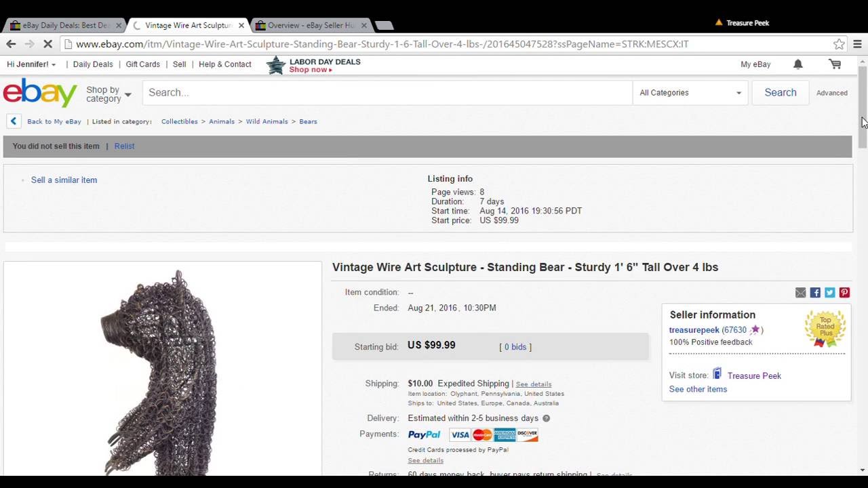Click the browser forward arrow
This screenshot has height=488, width=868.
(29, 44)
